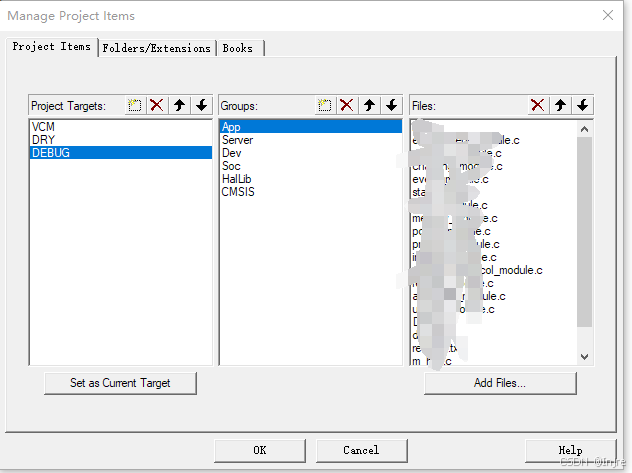This screenshot has height=473, width=632.
Task: Delete the selected group
Action: tap(347, 106)
